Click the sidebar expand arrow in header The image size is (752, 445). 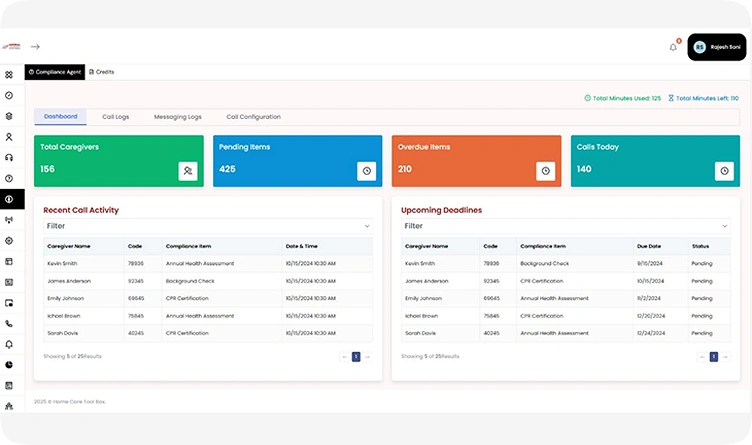tap(35, 47)
